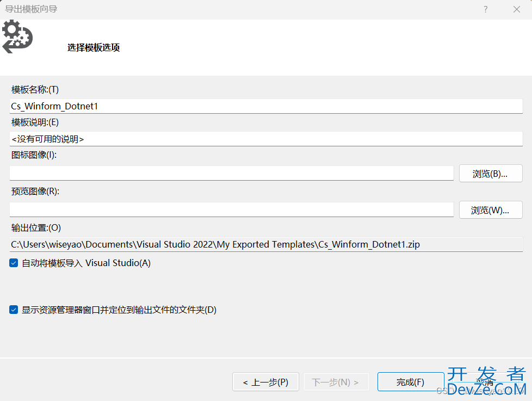Click the icon image path field
Screen dimensions: 532x401
pyautogui.click(x=231, y=174)
